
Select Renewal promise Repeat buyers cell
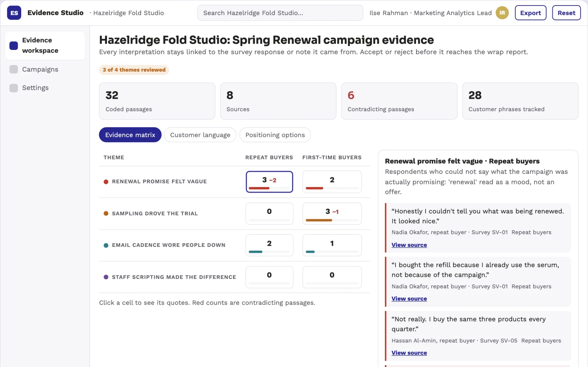269,182
